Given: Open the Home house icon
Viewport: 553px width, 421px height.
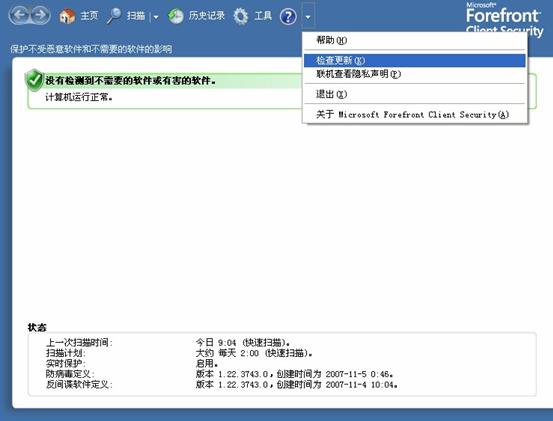Looking at the screenshot, I should (67, 16).
